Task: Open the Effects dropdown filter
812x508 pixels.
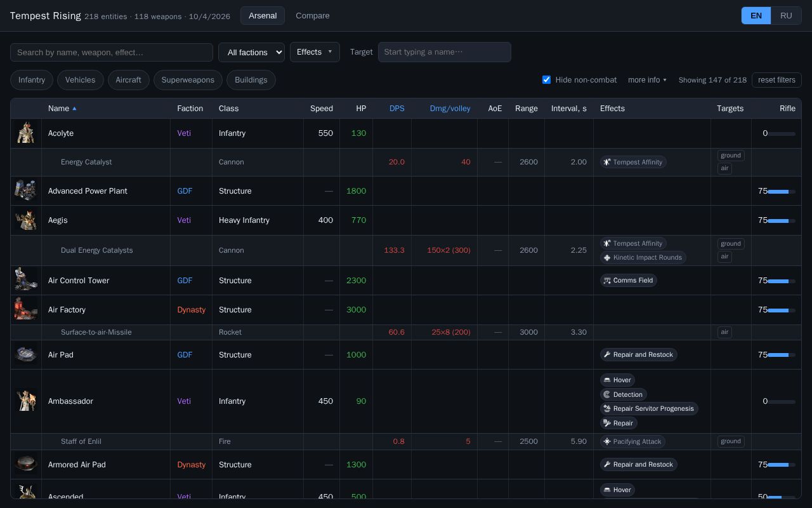Action: [x=315, y=52]
